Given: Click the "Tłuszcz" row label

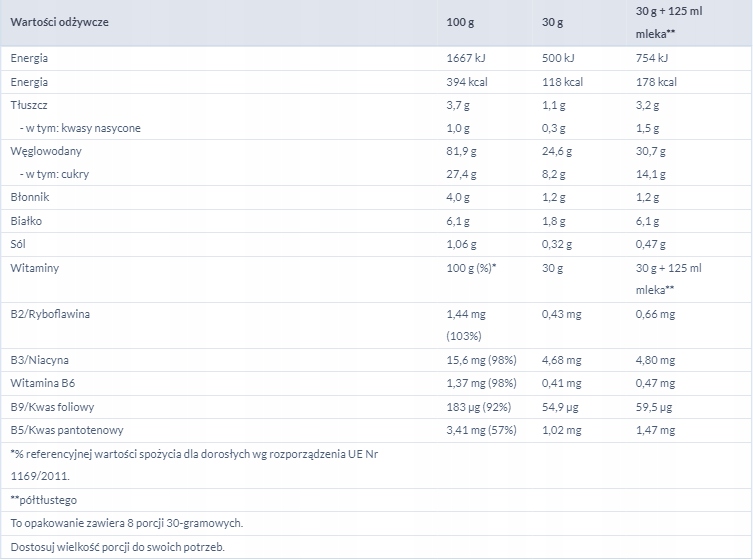Looking at the screenshot, I should [29, 104].
